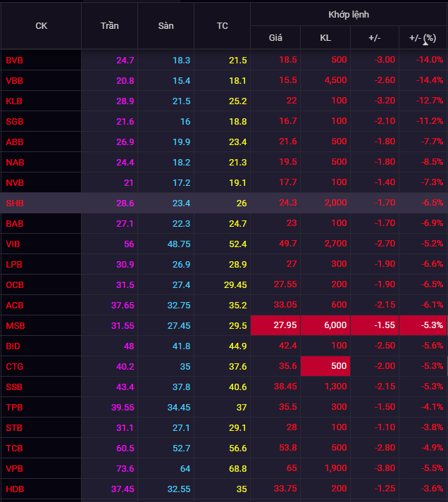Select the VPB ceiling price 73.6

tap(125, 469)
